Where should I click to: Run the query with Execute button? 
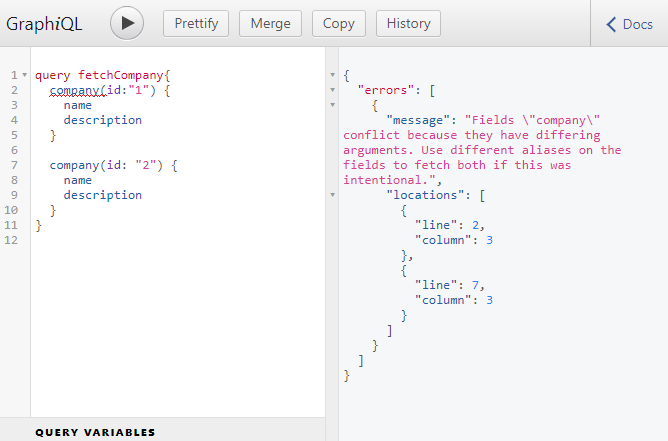click(127, 23)
